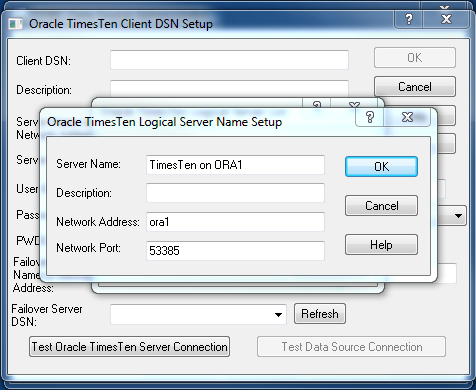Image resolution: width=476 pixels, height=390 pixels.
Task: Open Help in Logical Server Name Setup
Action: [381, 245]
